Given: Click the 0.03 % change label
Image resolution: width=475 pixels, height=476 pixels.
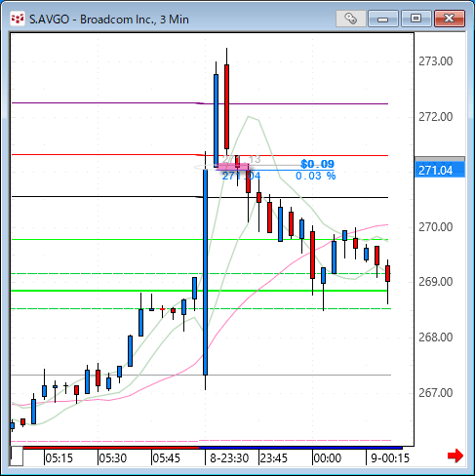Looking at the screenshot, I should [315, 176].
